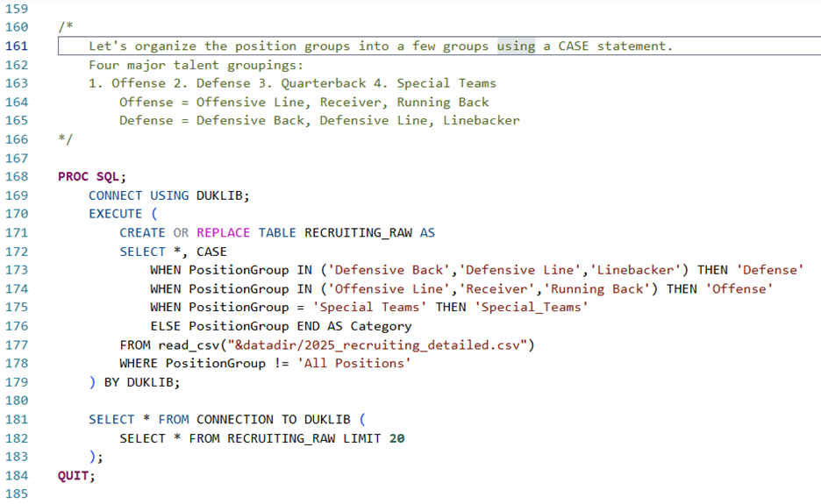Viewport: 821px width, 504px height.
Task: Click CONNECT USING DUKLIB statement
Action: pyautogui.click(x=168, y=195)
